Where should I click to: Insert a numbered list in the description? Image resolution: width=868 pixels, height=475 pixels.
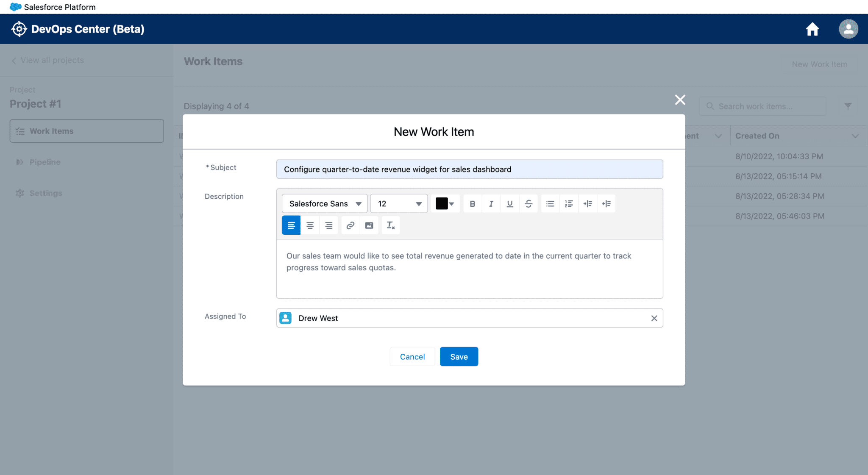point(569,204)
